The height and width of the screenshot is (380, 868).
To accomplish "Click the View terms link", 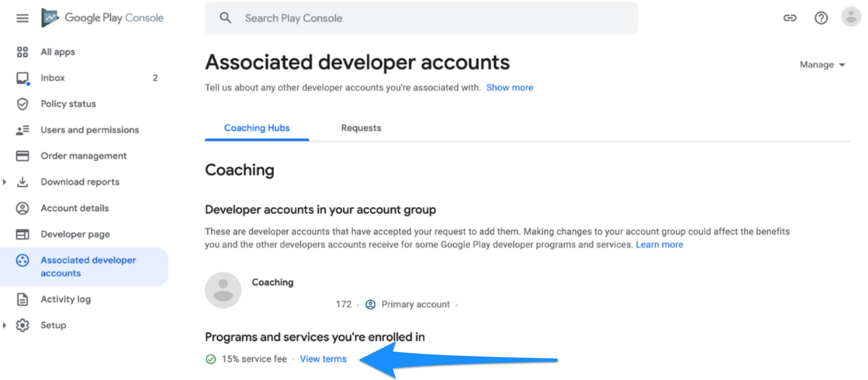I will tap(323, 359).
